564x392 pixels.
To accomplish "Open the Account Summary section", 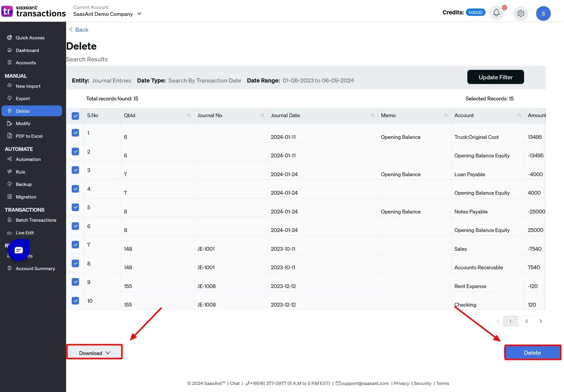I will (x=35, y=268).
